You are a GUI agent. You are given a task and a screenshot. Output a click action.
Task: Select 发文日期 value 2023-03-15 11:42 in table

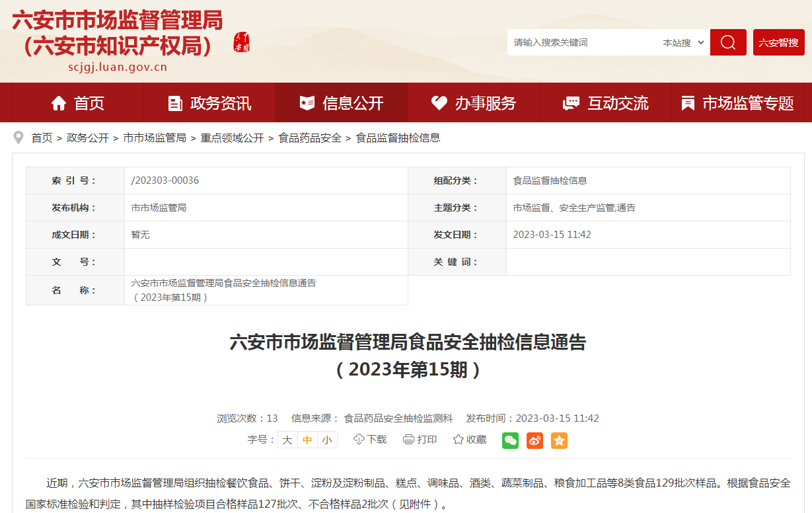point(552,235)
